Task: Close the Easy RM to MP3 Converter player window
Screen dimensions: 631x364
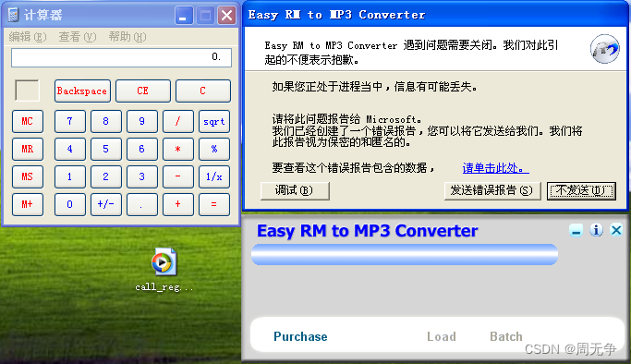Action: tap(616, 230)
